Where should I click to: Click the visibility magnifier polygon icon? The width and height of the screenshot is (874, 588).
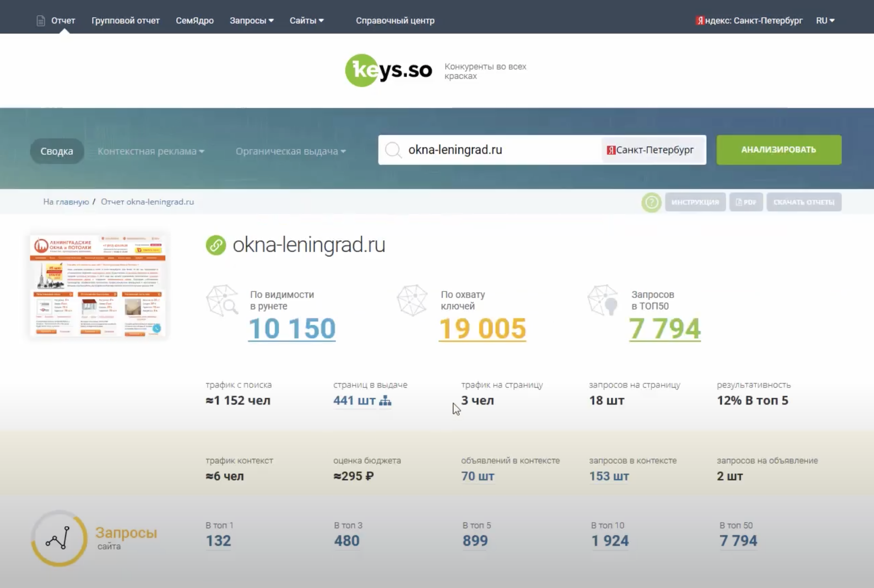[x=222, y=301]
